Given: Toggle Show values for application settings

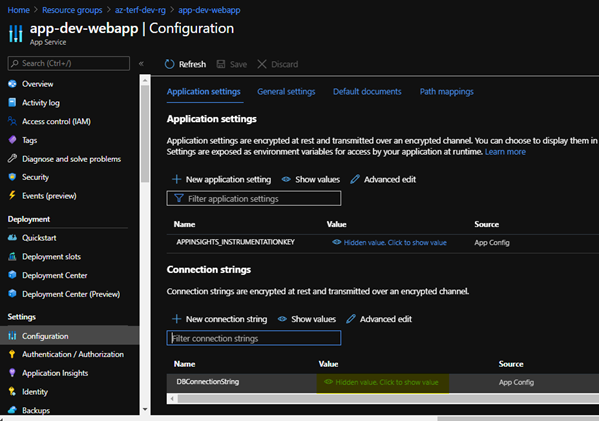Looking at the screenshot, I should tap(311, 179).
